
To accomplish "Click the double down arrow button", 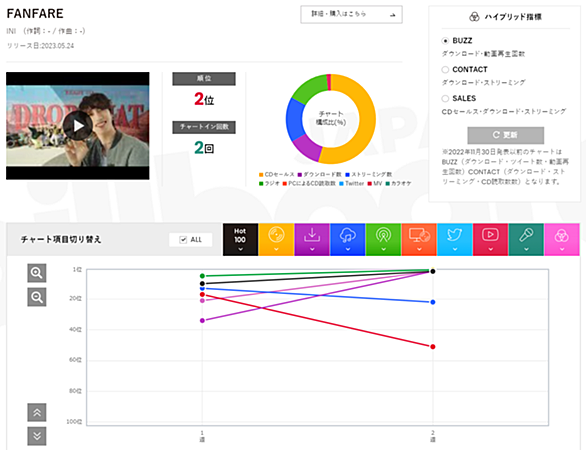I will 37,436.
